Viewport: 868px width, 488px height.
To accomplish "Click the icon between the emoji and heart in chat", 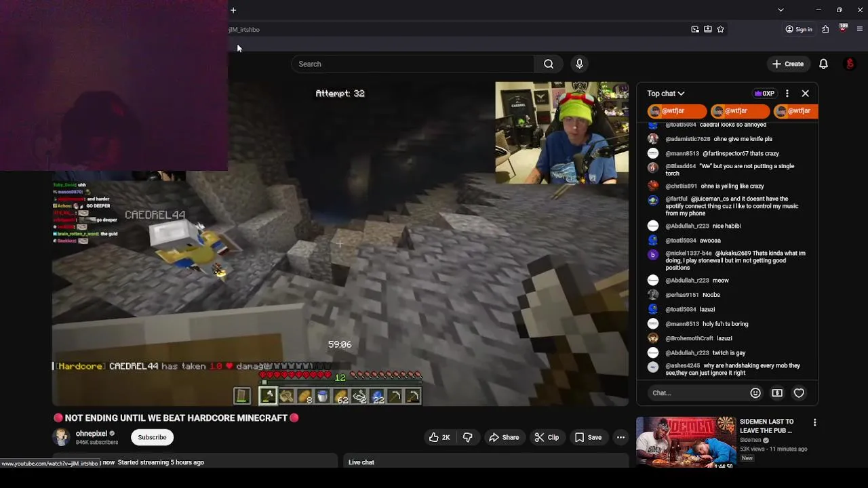I will click(777, 393).
